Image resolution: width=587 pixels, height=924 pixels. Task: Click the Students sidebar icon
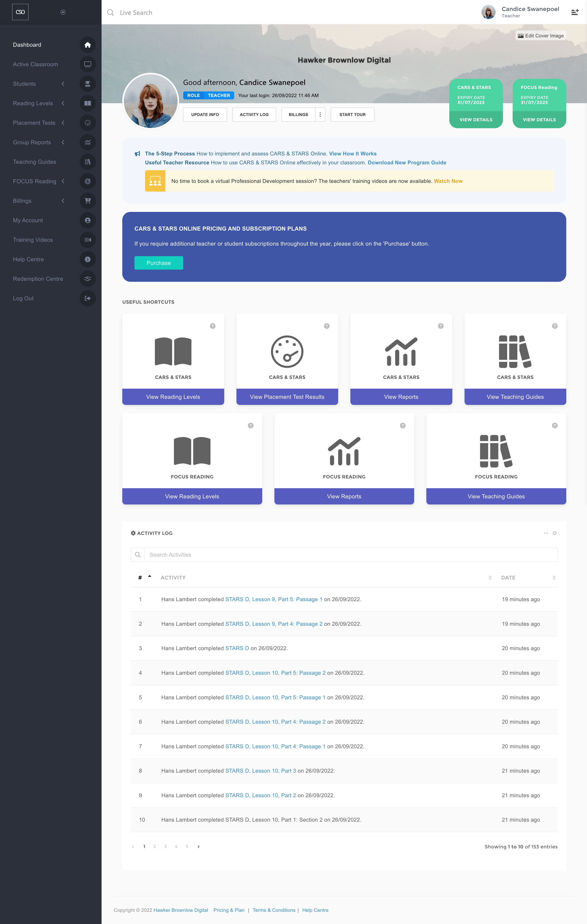pyautogui.click(x=88, y=84)
